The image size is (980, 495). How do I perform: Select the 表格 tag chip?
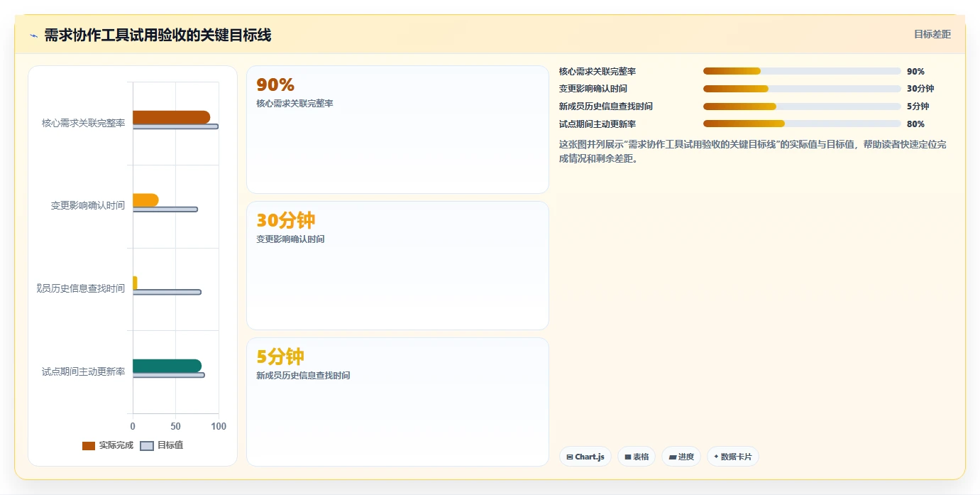coord(637,457)
